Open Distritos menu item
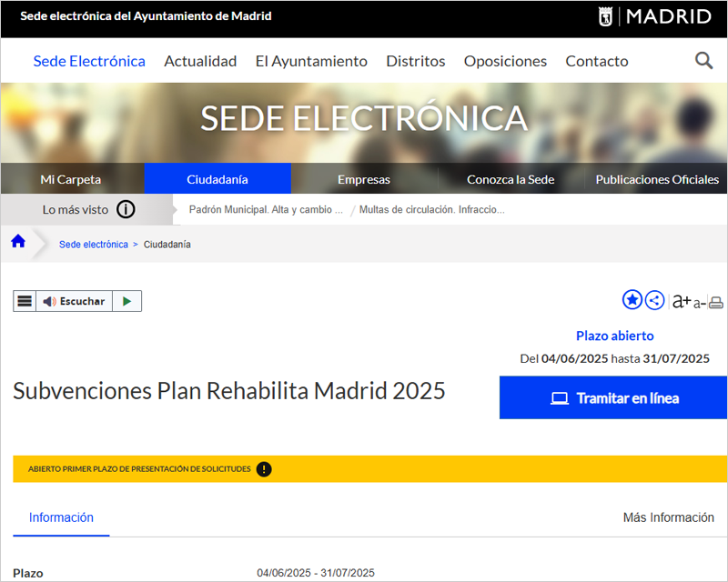 tap(416, 61)
